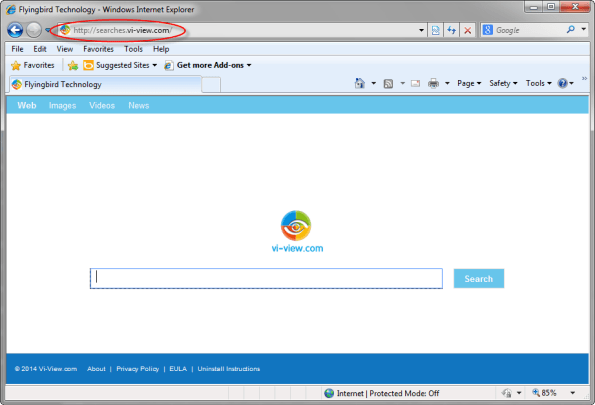The image size is (595, 405).
Task: Click the vi-view.com eye logo
Action: click(x=296, y=226)
